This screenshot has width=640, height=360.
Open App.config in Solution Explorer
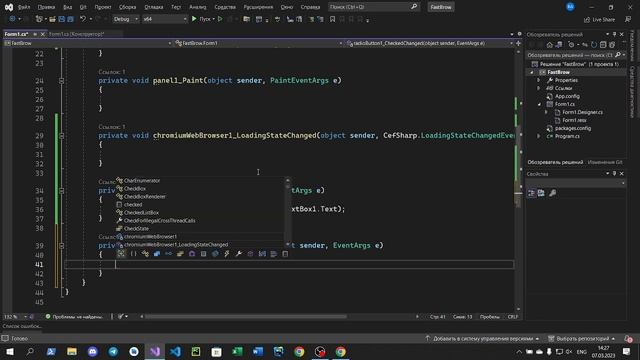567,96
